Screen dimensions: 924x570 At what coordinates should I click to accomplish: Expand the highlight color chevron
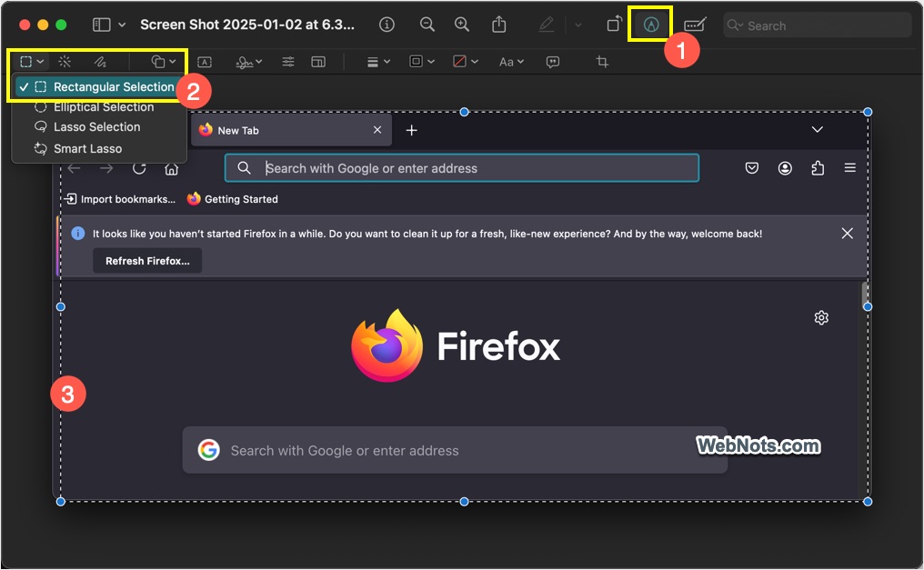coord(578,25)
